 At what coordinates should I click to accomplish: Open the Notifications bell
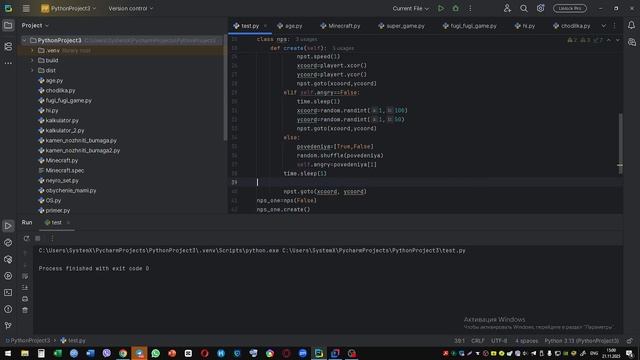pyautogui.click(x=631, y=25)
